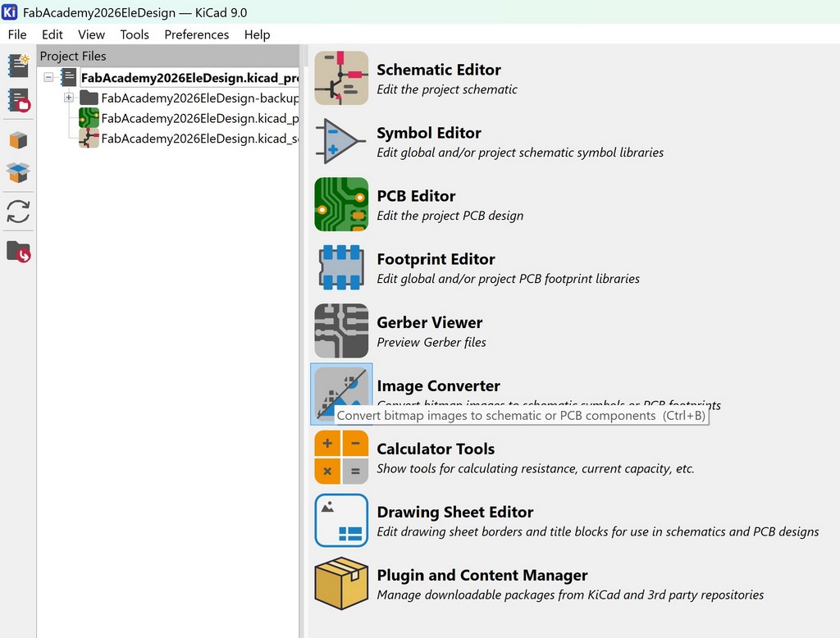Viewport: 840px width, 638px height.
Task: Click the Symbol Editor title text
Action: coord(429,133)
